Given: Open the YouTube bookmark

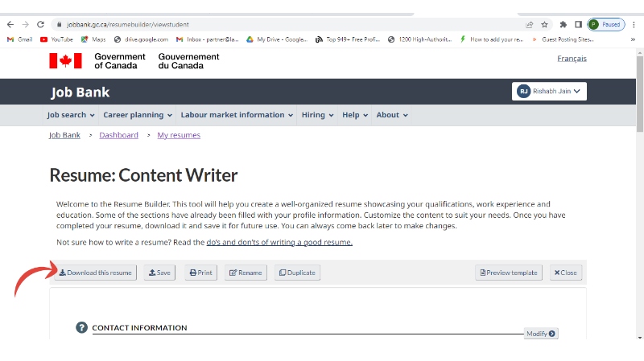Looking at the screenshot, I should pyautogui.click(x=56, y=39).
